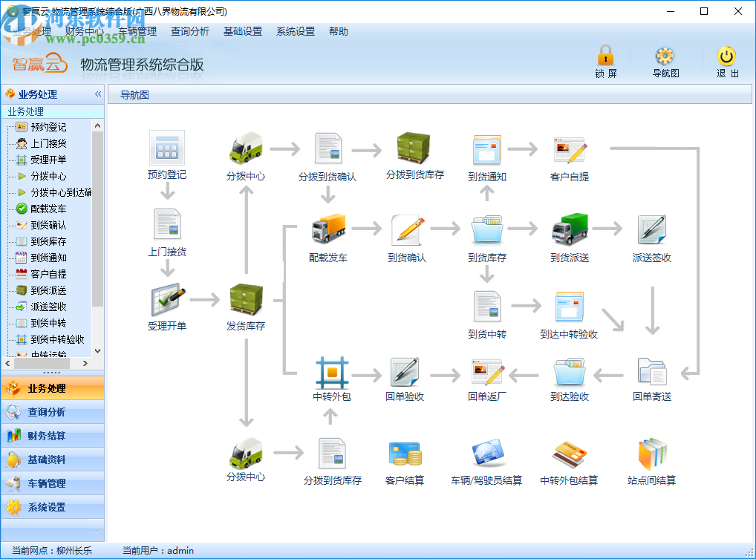
Task: Open the 查询分析 menu
Action: (x=190, y=31)
